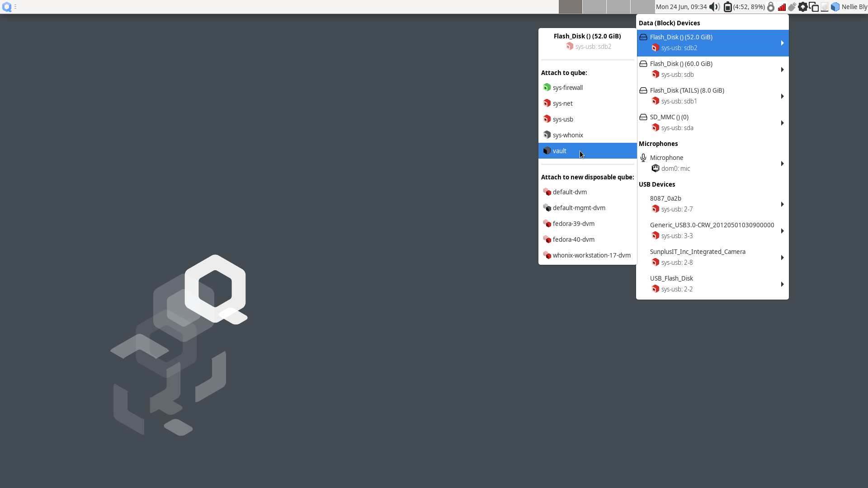The image size is (868, 488).
Task: Open the blue Qubes domains cube icon
Action: tap(835, 7)
